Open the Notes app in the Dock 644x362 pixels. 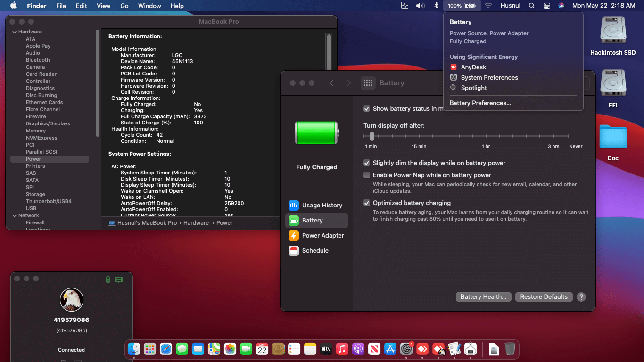pyautogui.click(x=310, y=349)
